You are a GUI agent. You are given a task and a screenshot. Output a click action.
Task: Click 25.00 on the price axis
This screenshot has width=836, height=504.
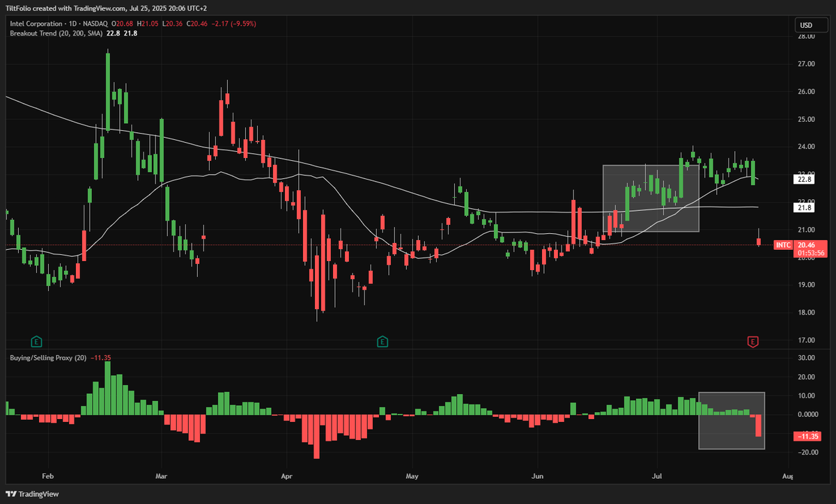[807, 119]
